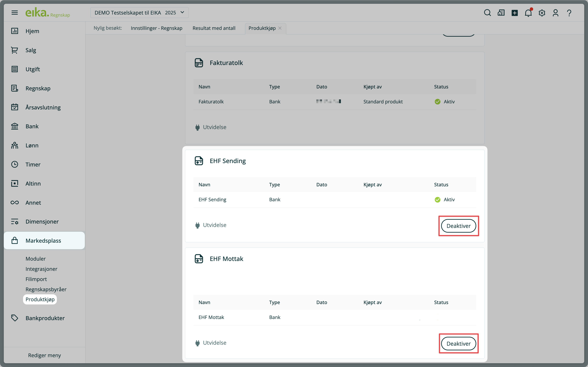This screenshot has height=367, width=588.
Task: Select Filimport under Markedsplass
Action: pos(36,279)
